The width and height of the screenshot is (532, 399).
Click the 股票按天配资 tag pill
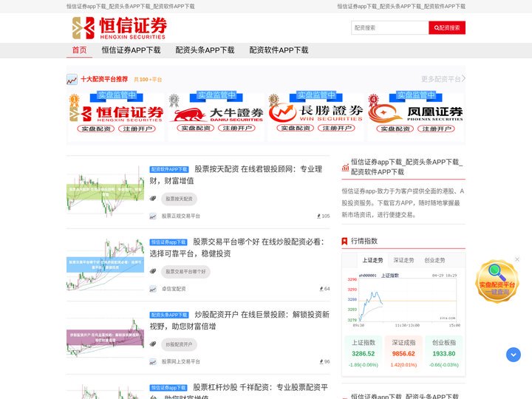[x=179, y=199]
